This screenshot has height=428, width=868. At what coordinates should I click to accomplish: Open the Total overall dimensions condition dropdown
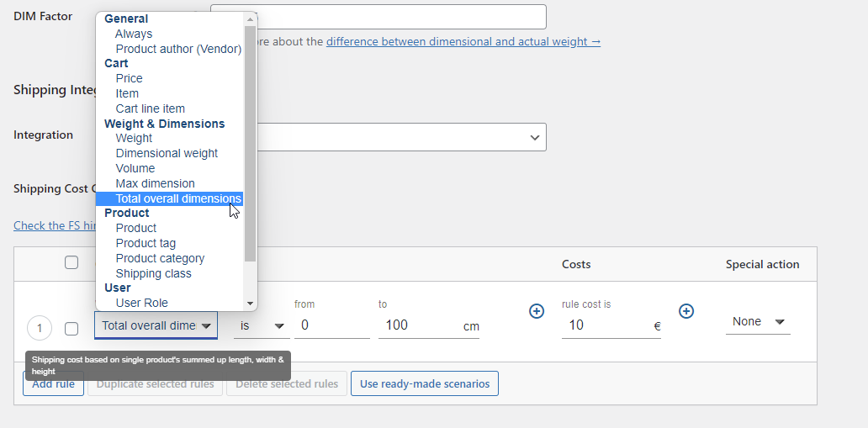coord(156,325)
